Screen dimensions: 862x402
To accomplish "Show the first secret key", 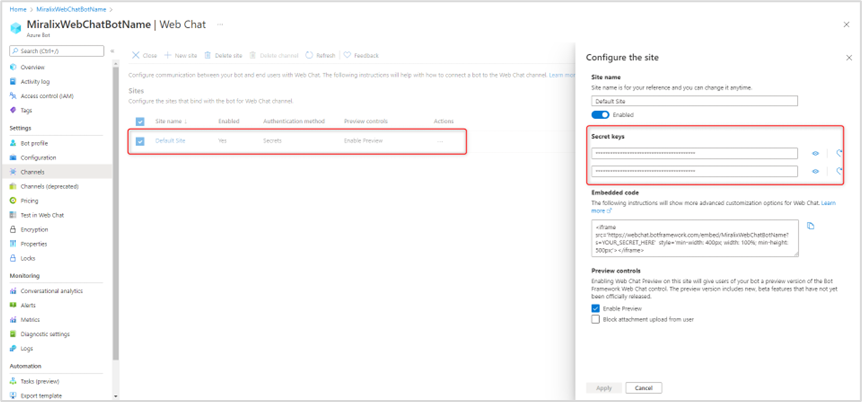I will (x=815, y=154).
